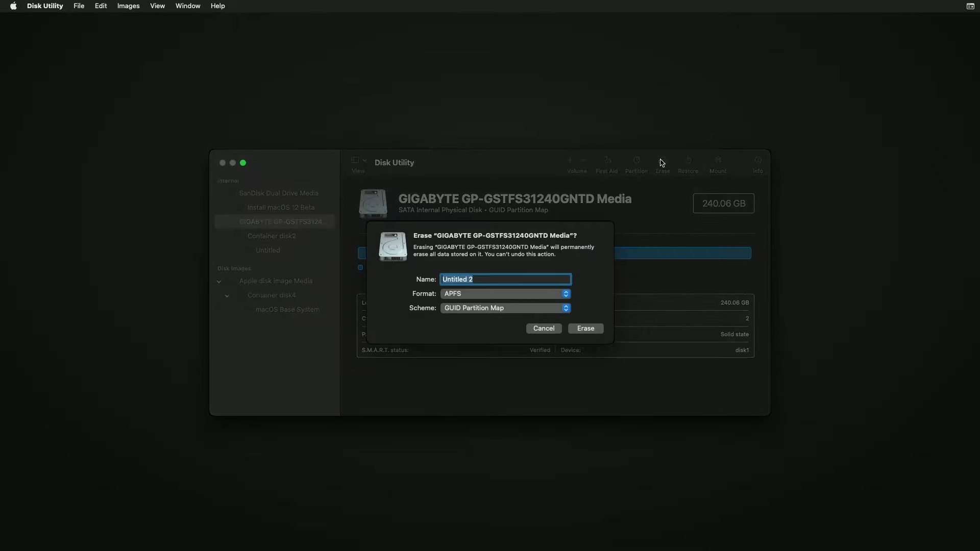This screenshot has height=551, width=980.
Task: Open the Scheme GUID Partition Map dropdown
Action: click(505, 308)
